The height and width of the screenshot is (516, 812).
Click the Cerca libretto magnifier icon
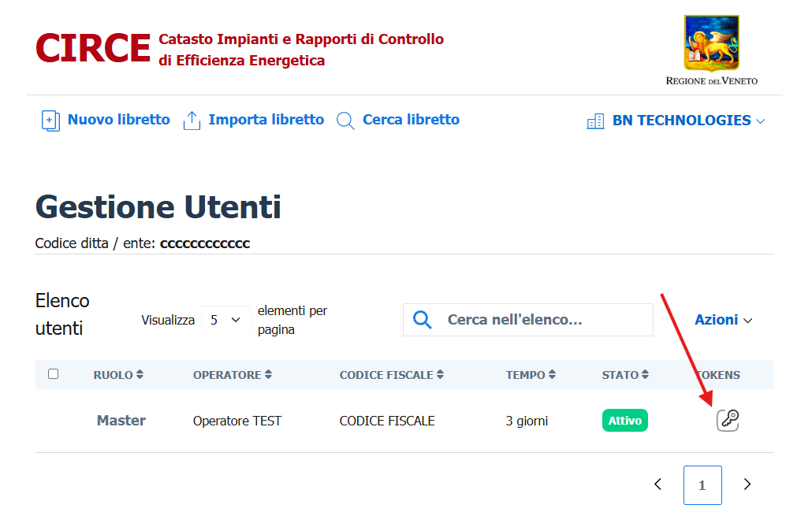click(x=345, y=121)
